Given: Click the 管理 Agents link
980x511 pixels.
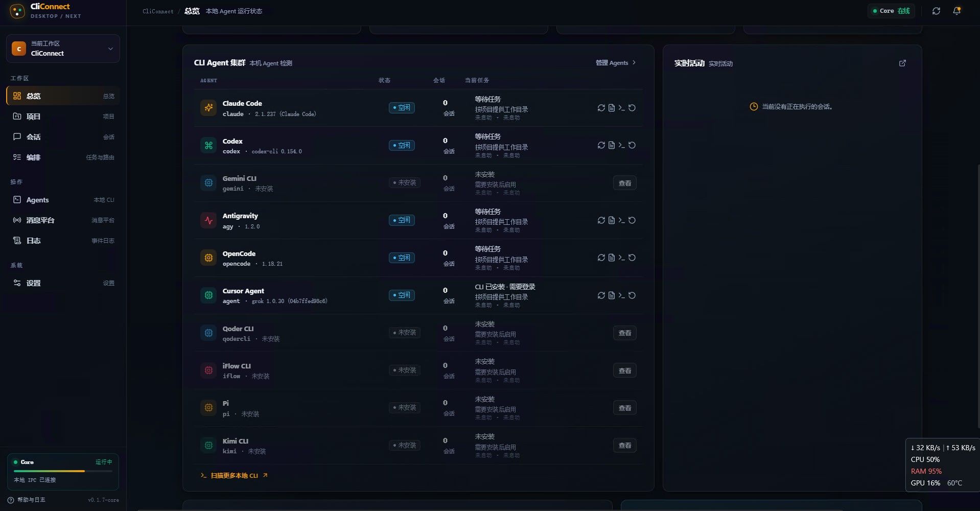Looking at the screenshot, I should pyautogui.click(x=616, y=63).
